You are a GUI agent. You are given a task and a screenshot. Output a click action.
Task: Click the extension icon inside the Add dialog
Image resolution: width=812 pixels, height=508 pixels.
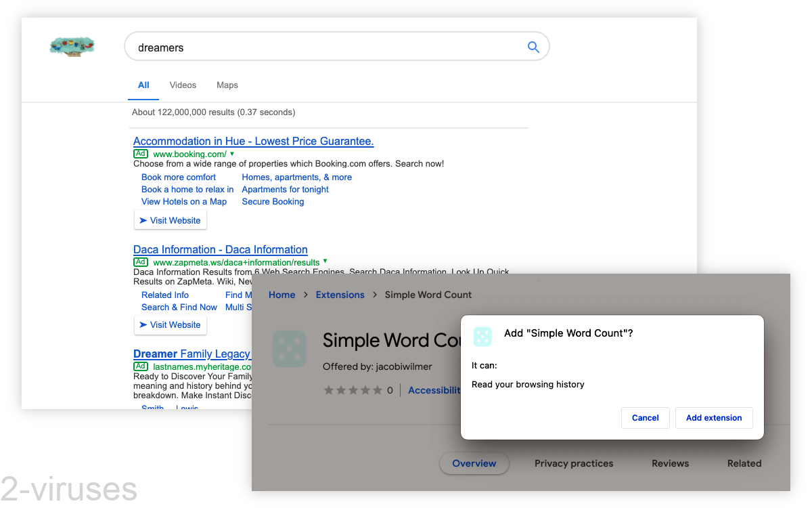482,336
